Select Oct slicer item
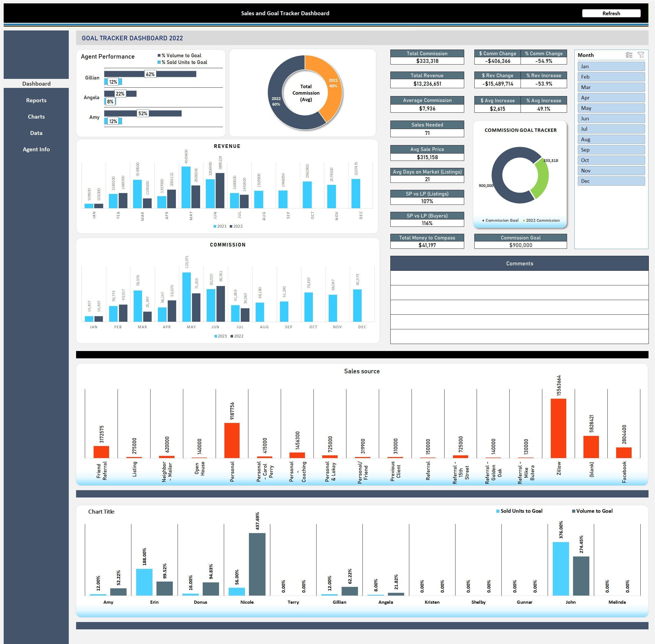655x644 pixels. coord(611,160)
